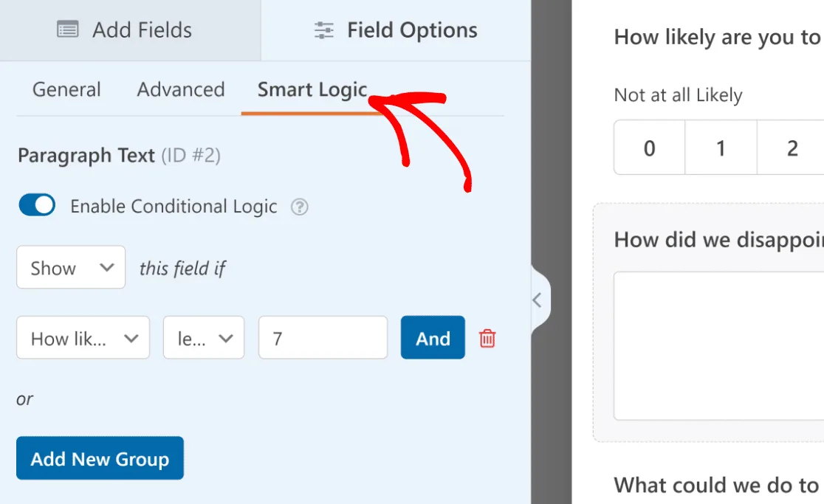Choose rating 2 on the likelihood scale

point(791,148)
